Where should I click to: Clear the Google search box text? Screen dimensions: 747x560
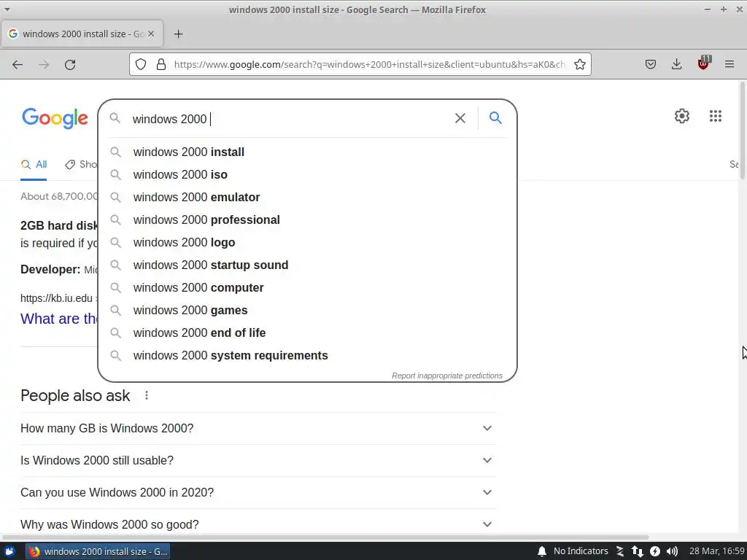coord(460,118)
